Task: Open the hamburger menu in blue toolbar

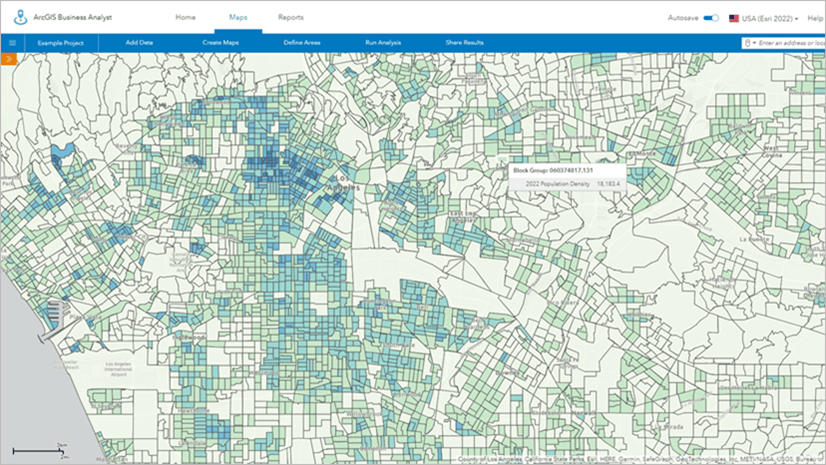Action: tap(12, 43)
